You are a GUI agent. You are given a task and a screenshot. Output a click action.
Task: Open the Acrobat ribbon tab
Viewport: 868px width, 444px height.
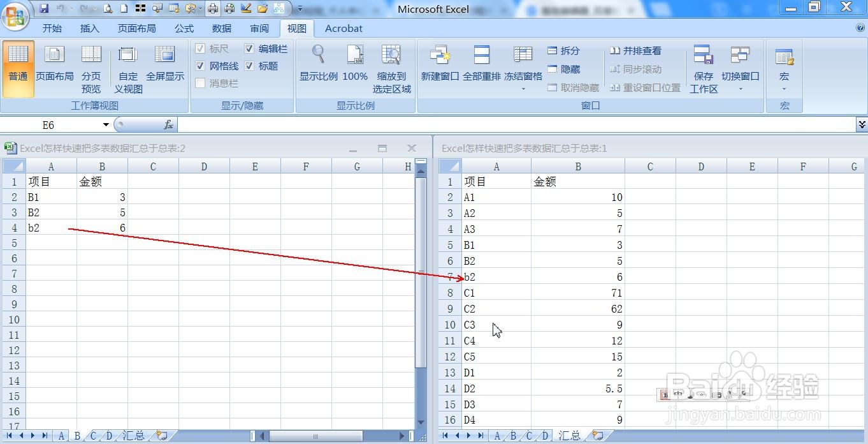(x=344, y=28)
